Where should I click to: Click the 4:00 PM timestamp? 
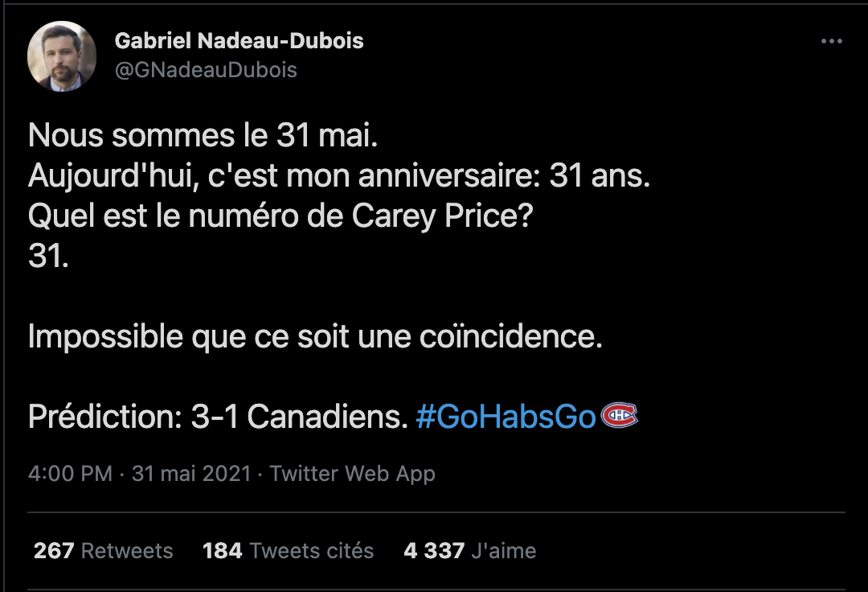coord(70,474)
